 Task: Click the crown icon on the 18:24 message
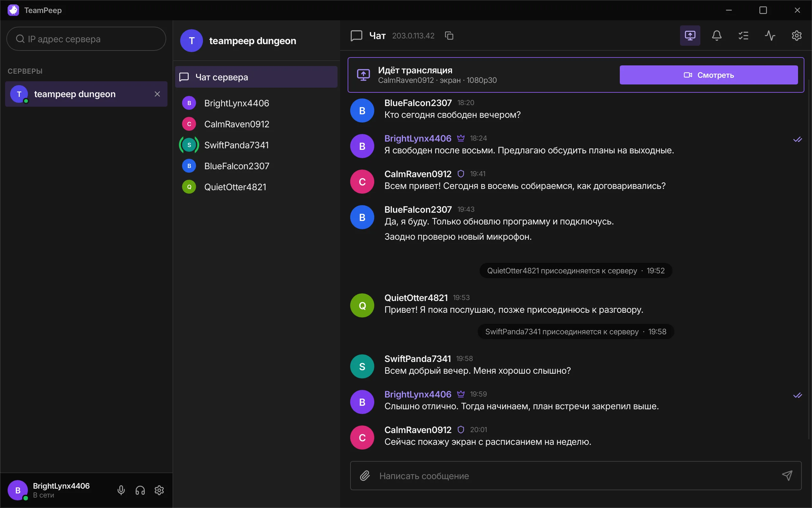[x=461, y=138]
